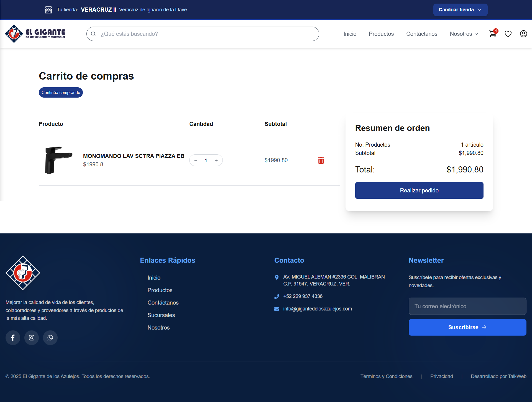
Task: Click the newsletter email input field
Action: [467, 306]
